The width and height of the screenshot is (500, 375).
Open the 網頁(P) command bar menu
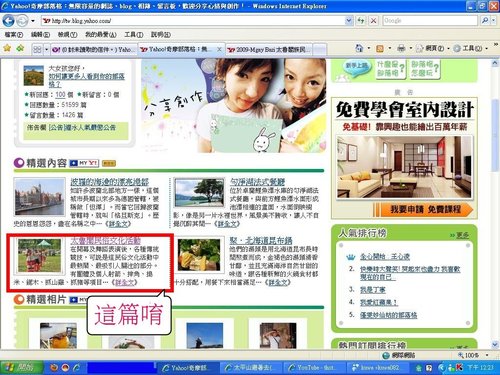432,49
